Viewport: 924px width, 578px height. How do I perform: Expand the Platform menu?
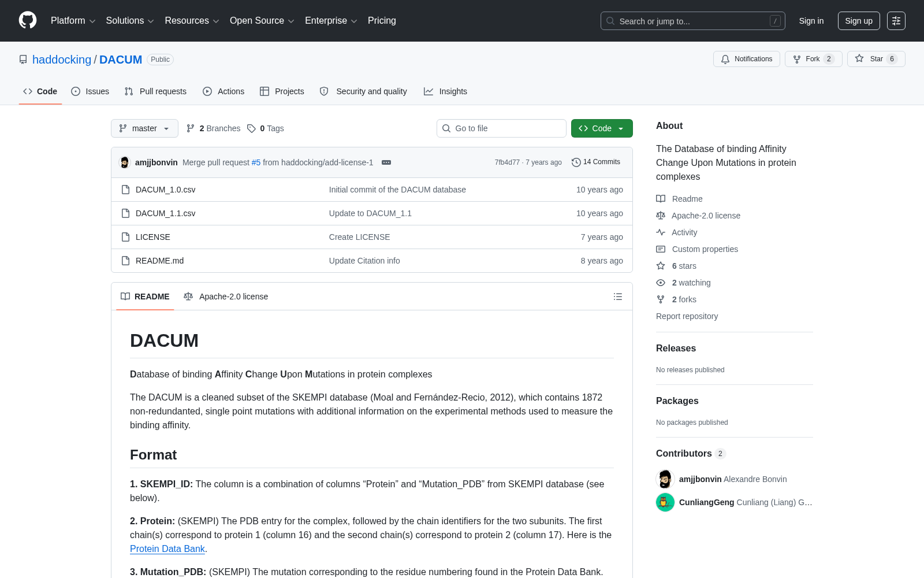(x=73, y=21)
